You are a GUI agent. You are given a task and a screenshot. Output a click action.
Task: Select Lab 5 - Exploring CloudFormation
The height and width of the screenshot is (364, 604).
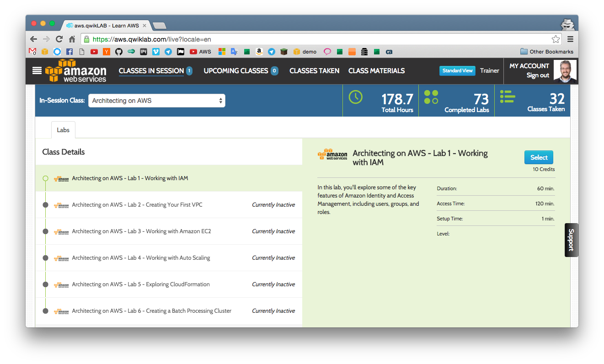pos(169,284)
